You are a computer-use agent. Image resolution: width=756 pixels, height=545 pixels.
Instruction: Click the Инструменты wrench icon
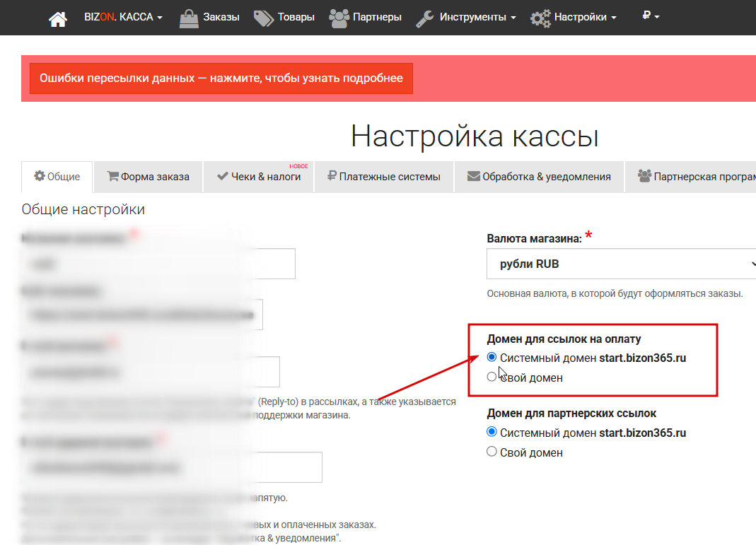point(425,18)
